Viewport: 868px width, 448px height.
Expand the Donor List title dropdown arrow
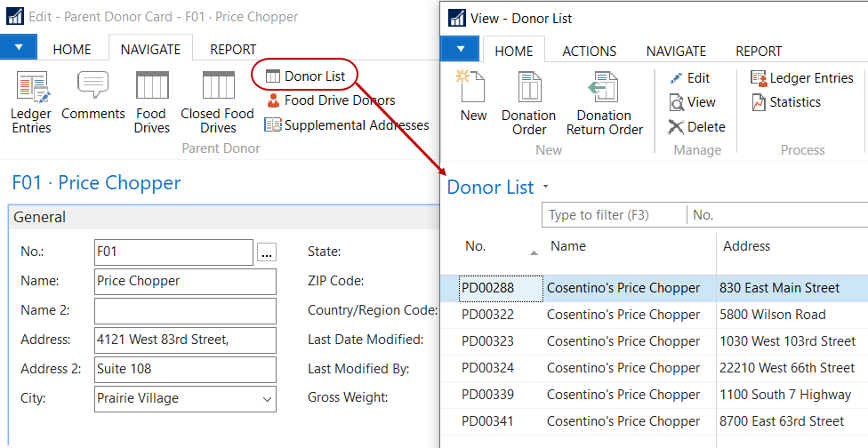point(545,188)
